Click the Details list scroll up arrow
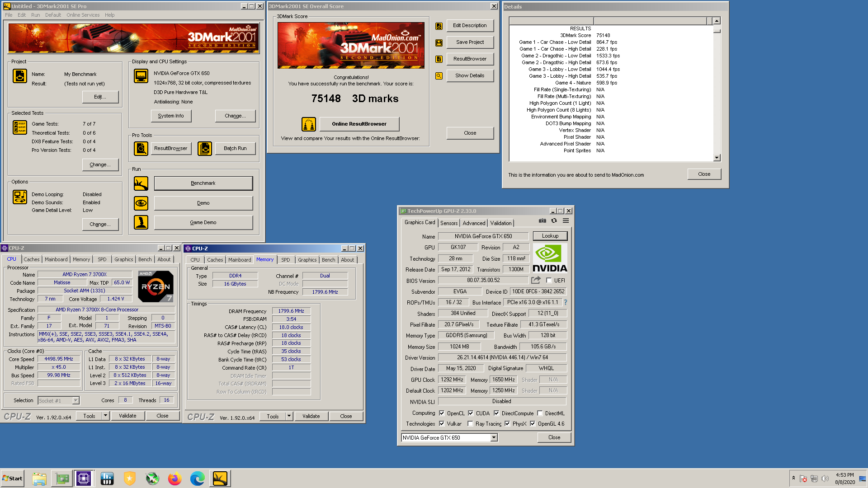Screen dimensions: 868x488 [717, 21]
